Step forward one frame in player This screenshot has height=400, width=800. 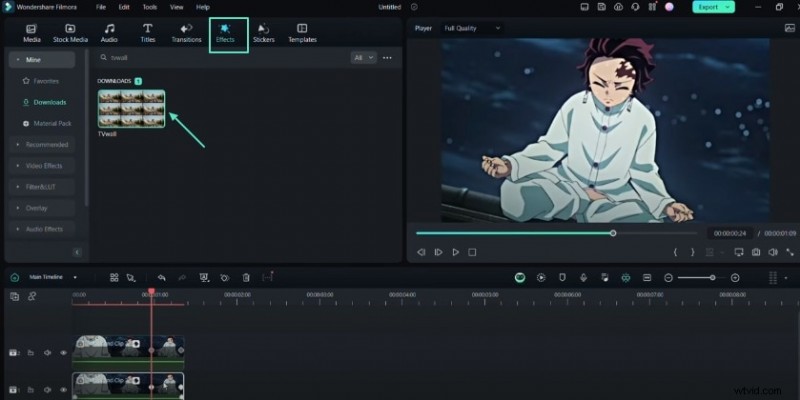(438, 252)
